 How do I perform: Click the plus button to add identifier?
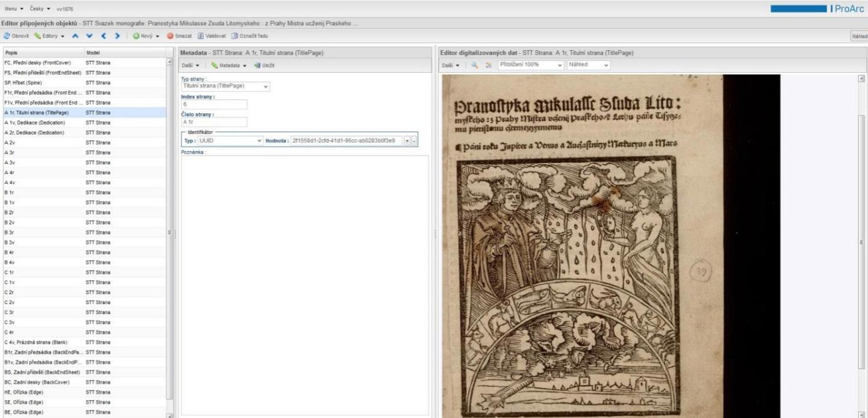407,141
